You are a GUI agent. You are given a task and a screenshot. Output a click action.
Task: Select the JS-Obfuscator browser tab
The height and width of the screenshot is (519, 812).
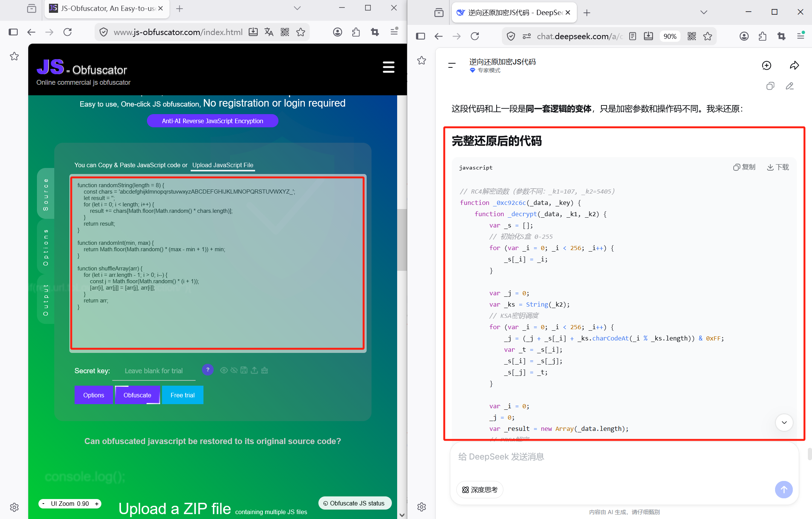107,8
